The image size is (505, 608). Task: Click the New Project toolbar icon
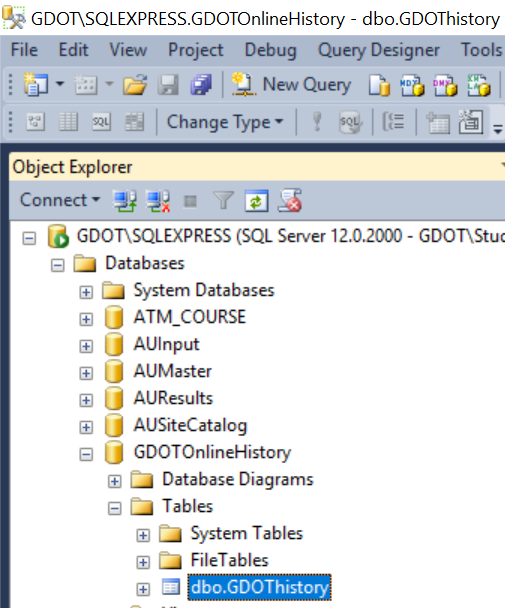tap(36, 85)
